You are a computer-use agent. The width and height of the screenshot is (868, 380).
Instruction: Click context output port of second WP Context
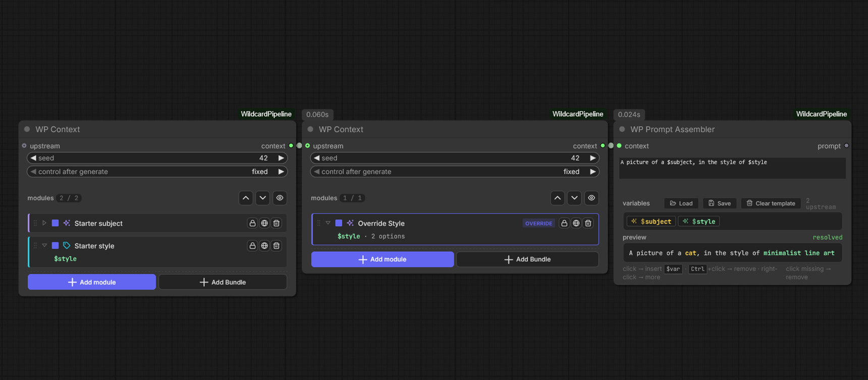pos(603,146)
